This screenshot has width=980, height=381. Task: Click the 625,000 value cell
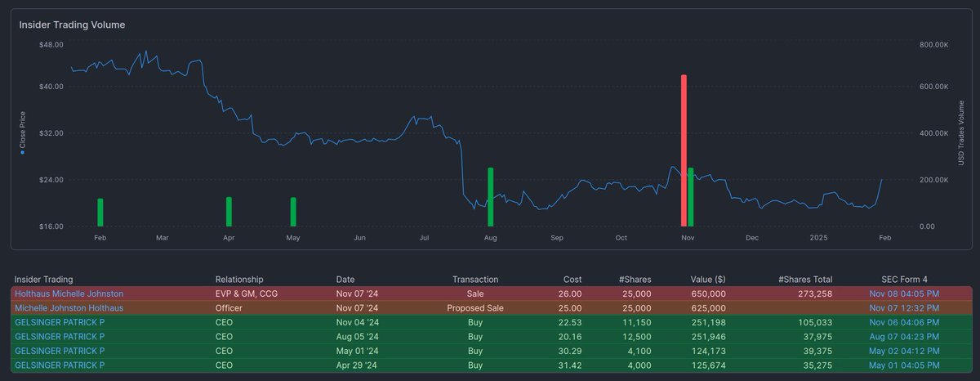pos(709,307)
